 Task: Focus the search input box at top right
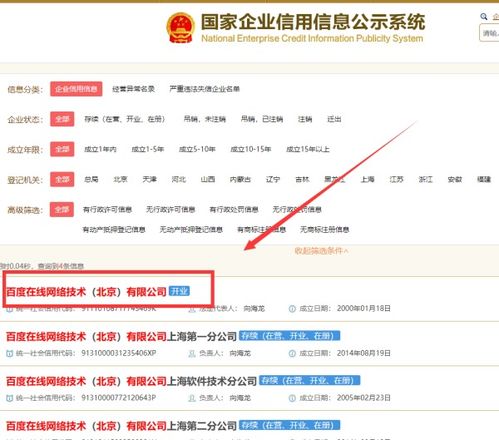(489, 34)
